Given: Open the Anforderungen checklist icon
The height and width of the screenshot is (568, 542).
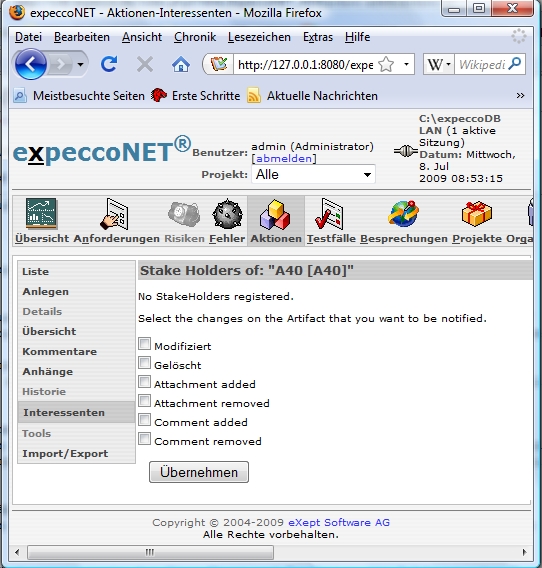Looking at the screenshot, I should coord(115,214).
